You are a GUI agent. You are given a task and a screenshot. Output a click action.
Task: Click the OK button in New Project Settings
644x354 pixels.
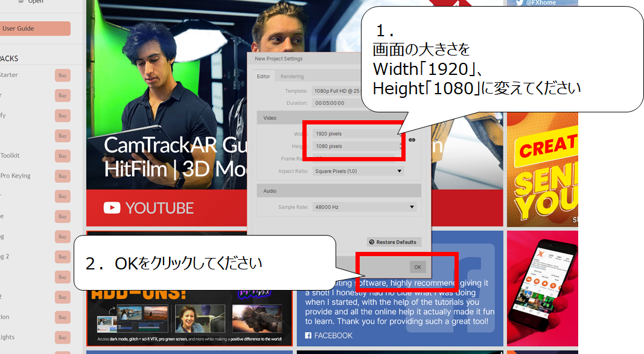click(418, 267)
